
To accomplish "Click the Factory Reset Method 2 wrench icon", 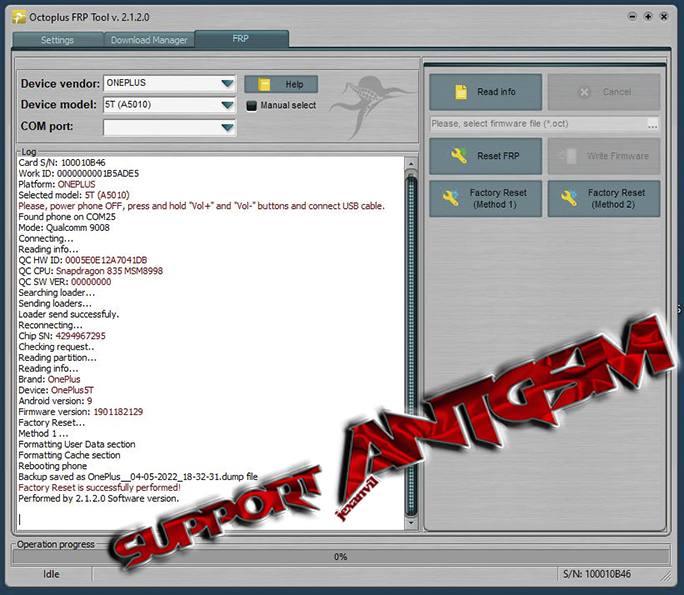I will click(x=569, y=198).
